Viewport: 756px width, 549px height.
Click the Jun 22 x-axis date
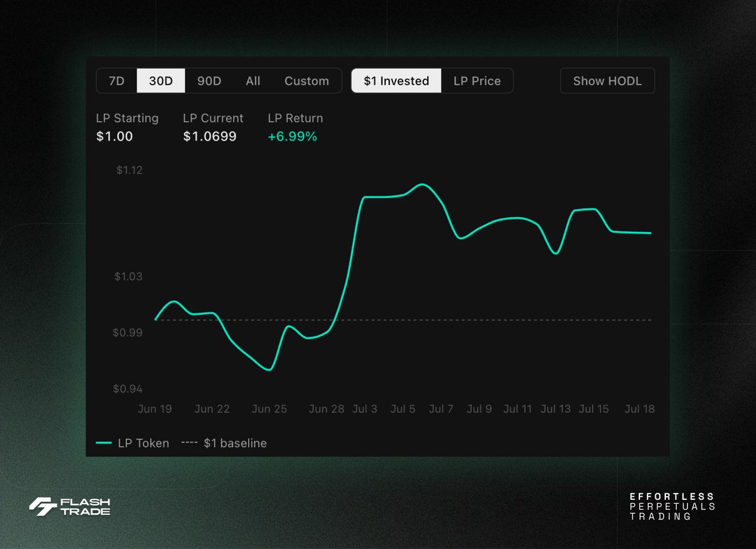212,408
